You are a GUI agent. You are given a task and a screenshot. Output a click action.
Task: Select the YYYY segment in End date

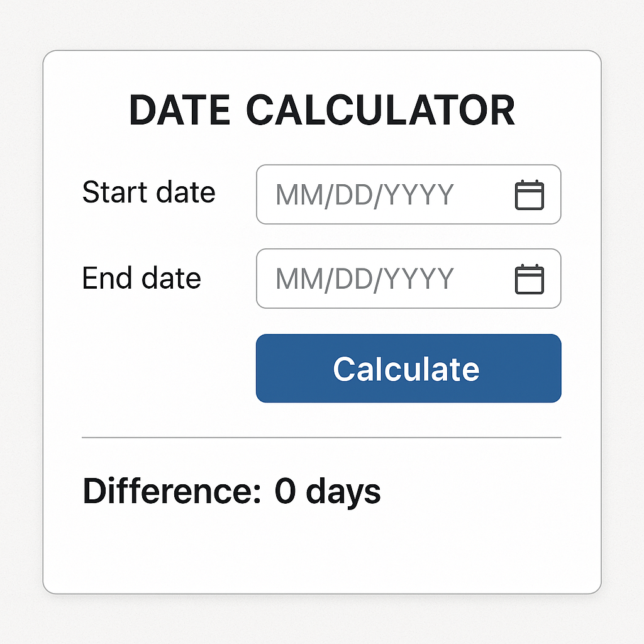click(419, 279)
